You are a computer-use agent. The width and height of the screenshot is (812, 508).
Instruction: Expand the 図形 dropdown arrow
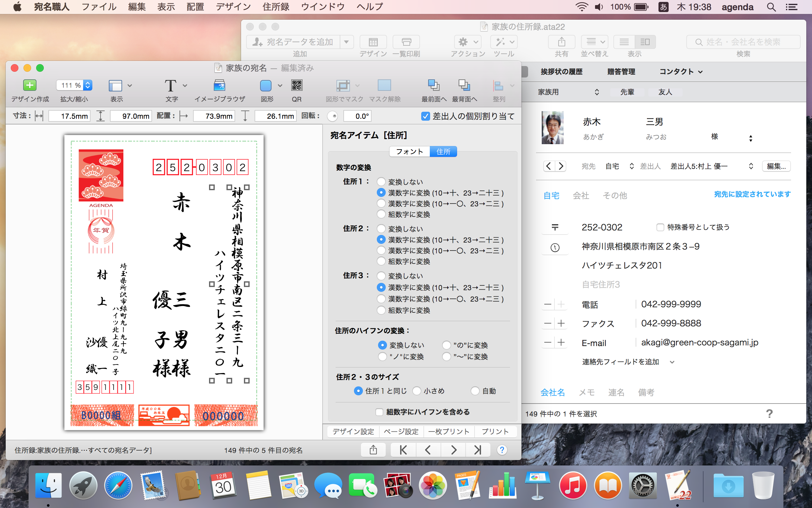coord(280,86)
